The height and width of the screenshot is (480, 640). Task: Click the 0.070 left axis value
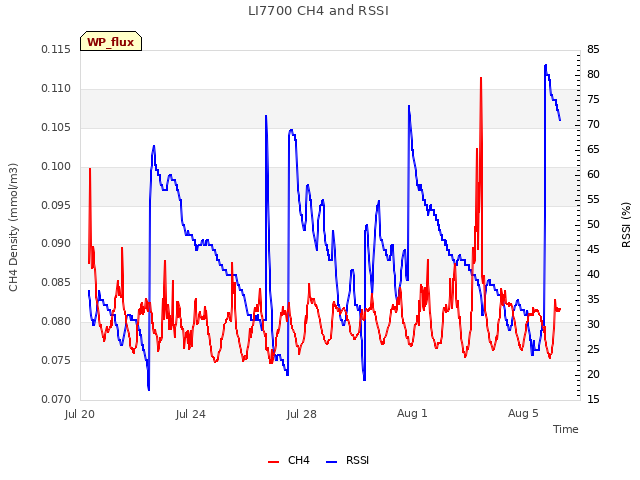pos(56,399)
